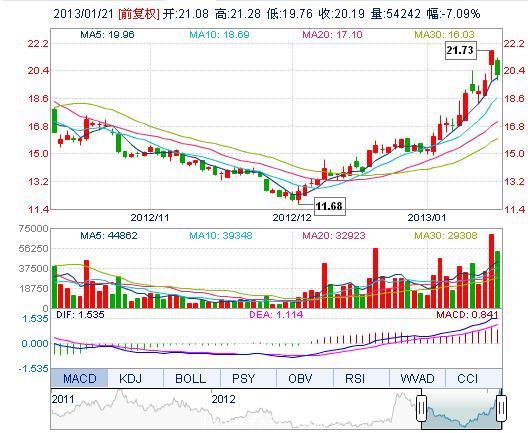The width and height of the screenshot is (528, 433).
Task: Click the tallest red volume bar
Action: click(491, 271)
